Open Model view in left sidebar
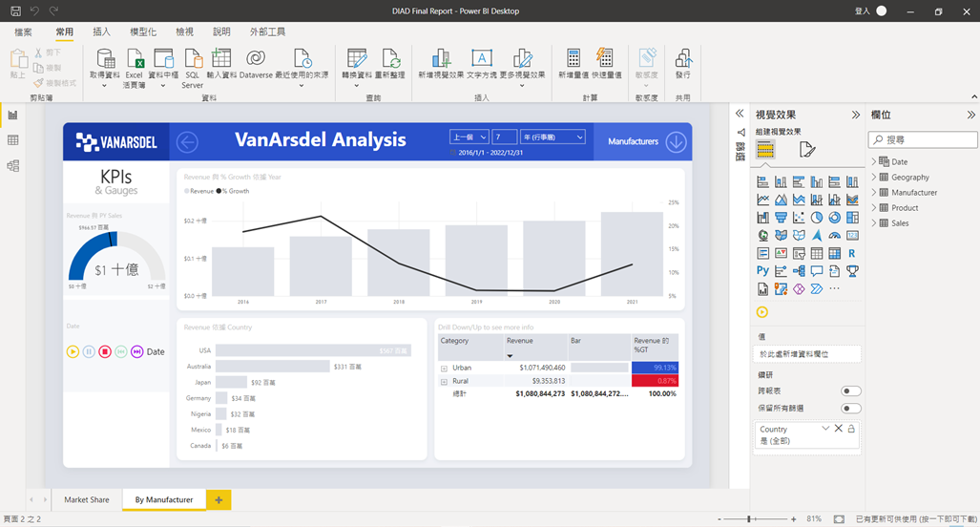The image size is (980, 527). coord(12,166)
